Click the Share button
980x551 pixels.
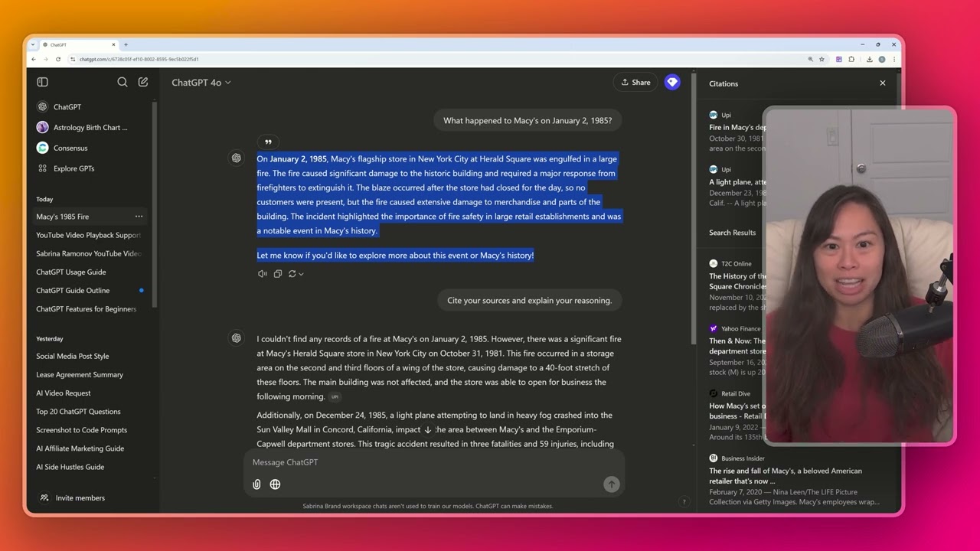(635, 83)
